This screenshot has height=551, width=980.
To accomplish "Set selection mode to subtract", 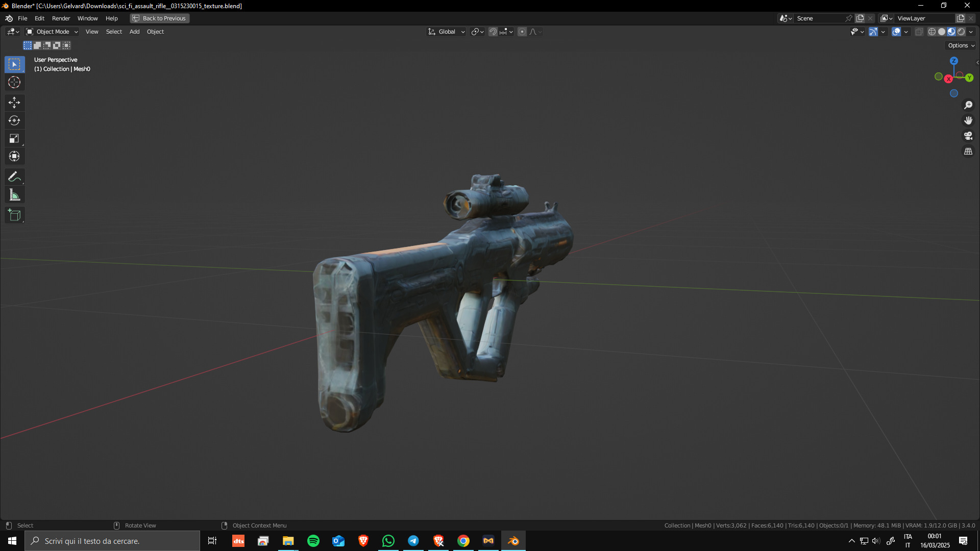I will pyautogui.click(x=47, y=45).
